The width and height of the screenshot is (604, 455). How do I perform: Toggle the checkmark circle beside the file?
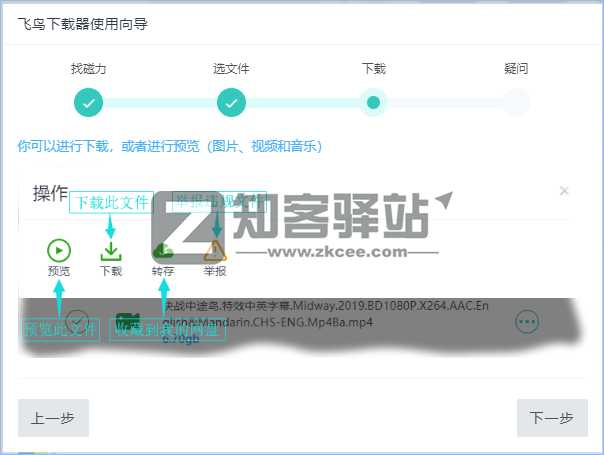pyautogui.click(x=78, y=321)
